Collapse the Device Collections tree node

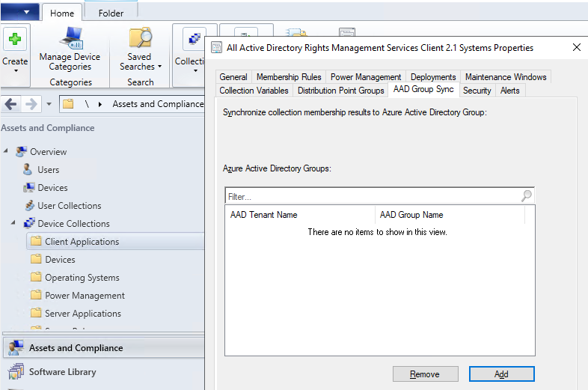(14, 224)
